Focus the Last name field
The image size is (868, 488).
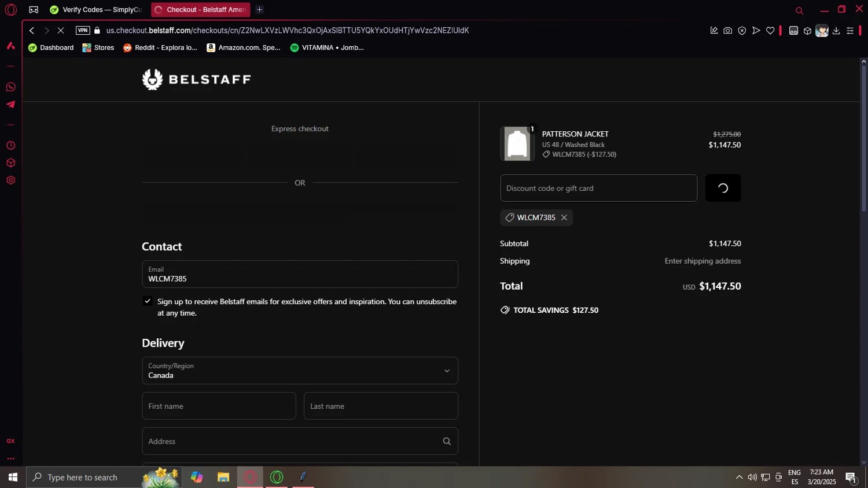tap(381, 406)
